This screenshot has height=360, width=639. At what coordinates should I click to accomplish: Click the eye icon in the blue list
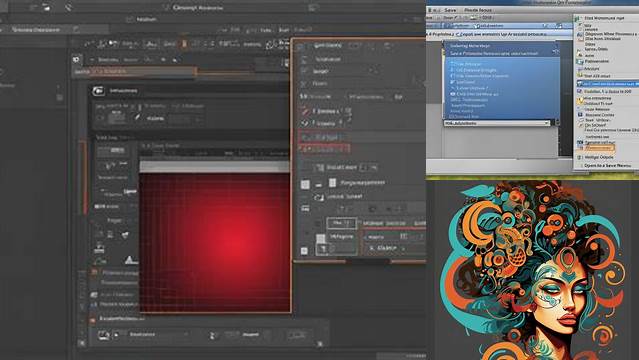click(x=452, y=94)
